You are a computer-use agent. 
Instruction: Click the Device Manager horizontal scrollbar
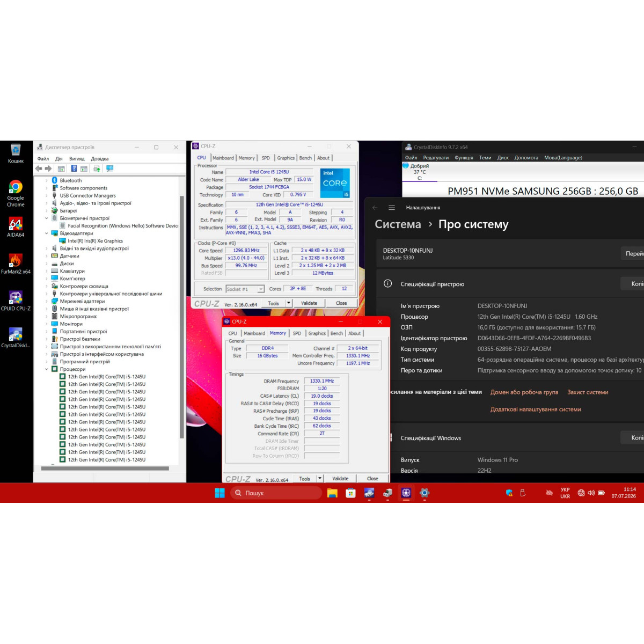(105, 469)
